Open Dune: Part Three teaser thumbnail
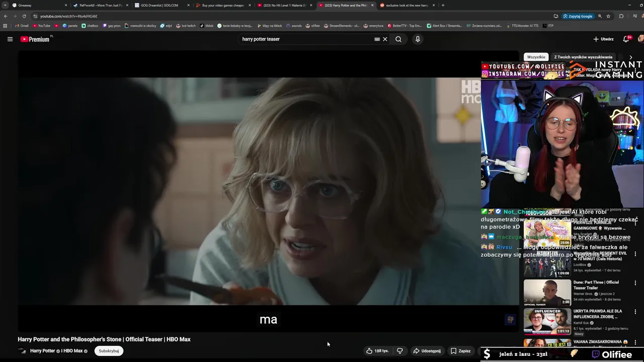The width and height of the screenshot is (644, 362). tap(547, 292)
